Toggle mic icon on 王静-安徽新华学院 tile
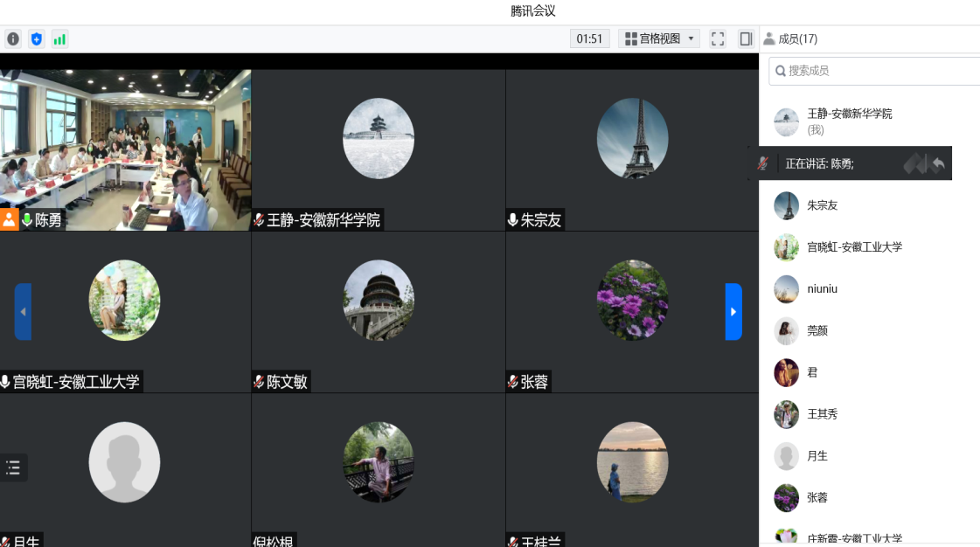 (x=259, y=220)
